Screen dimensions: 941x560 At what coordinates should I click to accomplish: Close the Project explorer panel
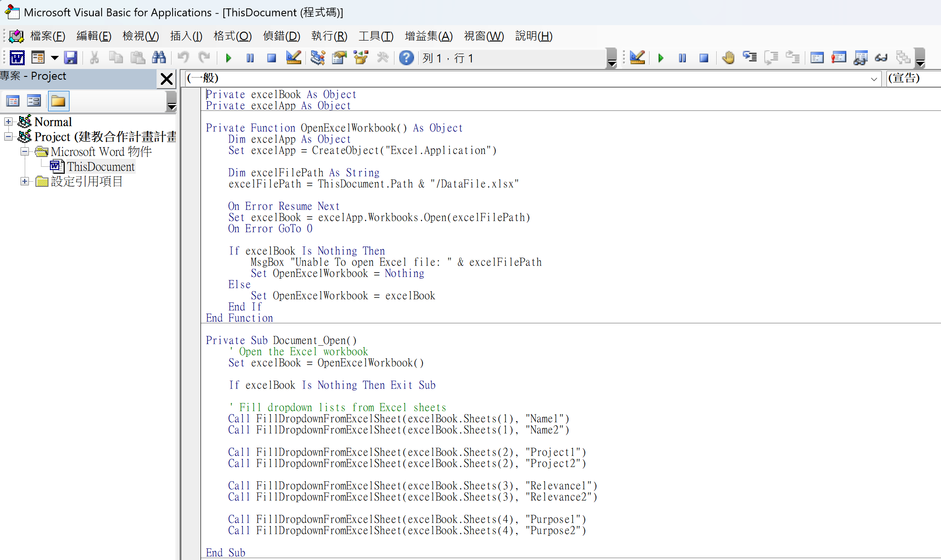point(166,79)
